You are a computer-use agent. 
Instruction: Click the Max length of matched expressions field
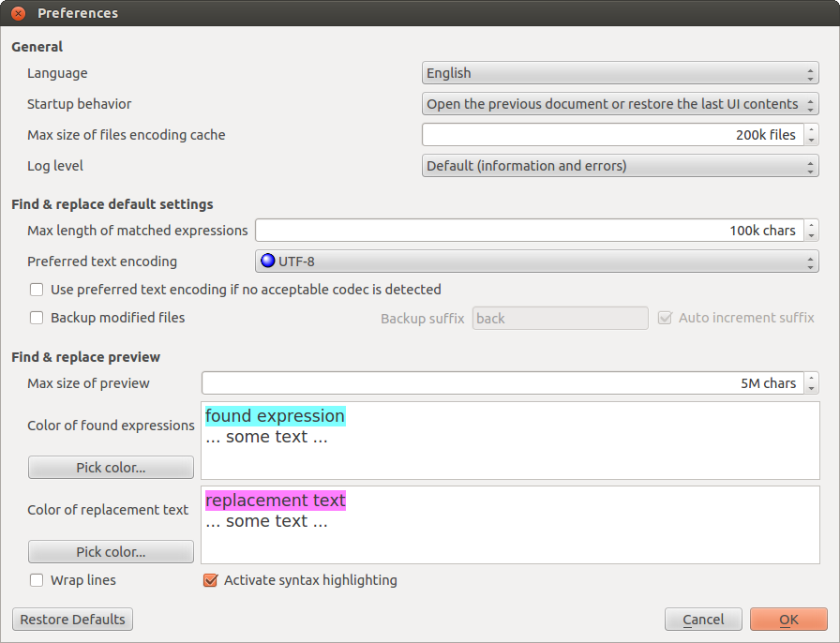[x=529, y=231]
